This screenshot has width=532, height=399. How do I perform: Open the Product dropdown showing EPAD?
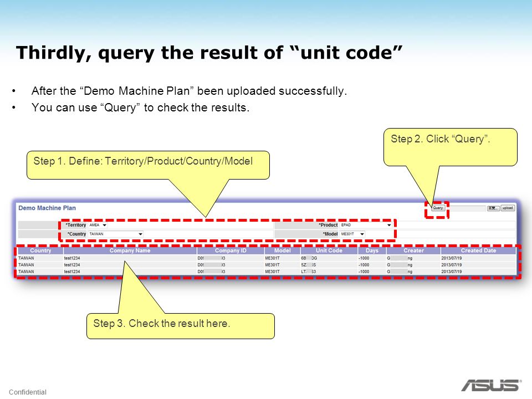pyautogui.click(x=366, y=225)
